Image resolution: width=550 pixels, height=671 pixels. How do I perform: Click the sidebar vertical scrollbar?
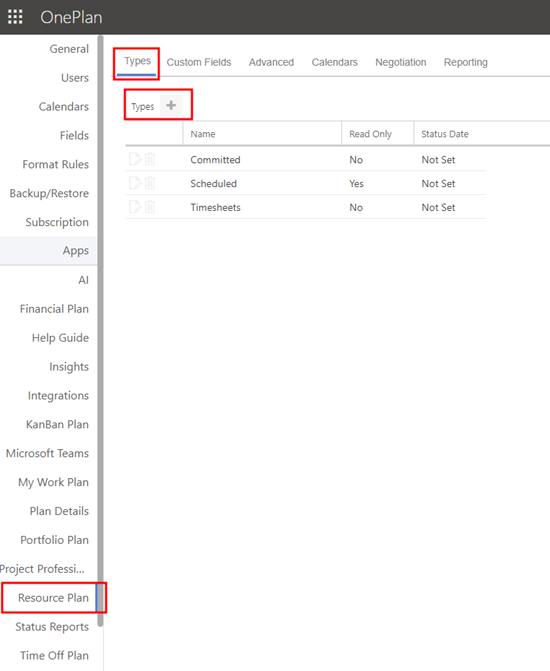pos(100,331)
